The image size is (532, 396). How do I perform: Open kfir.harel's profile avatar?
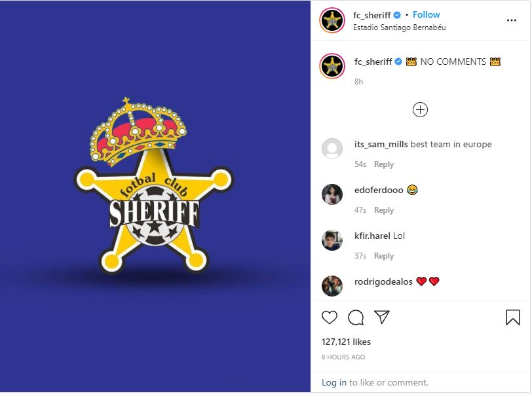click(x=332, y=240)
